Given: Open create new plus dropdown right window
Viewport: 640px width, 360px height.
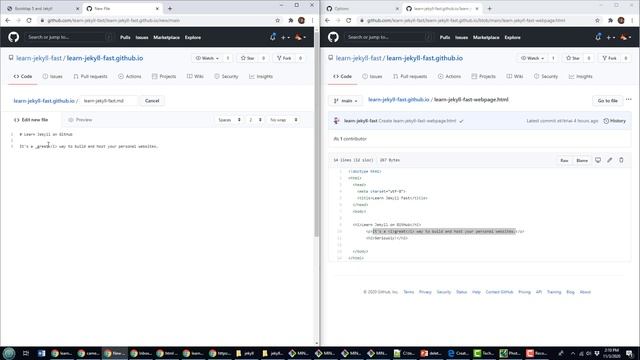Looking at the screenshot, I should coord(611,37).
